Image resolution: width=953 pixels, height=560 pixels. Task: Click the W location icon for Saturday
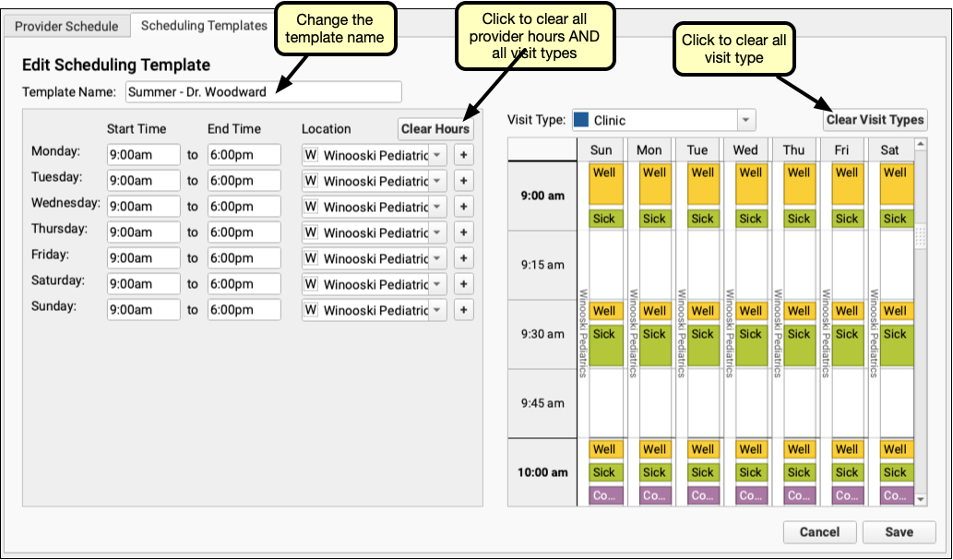click(311, 284)
